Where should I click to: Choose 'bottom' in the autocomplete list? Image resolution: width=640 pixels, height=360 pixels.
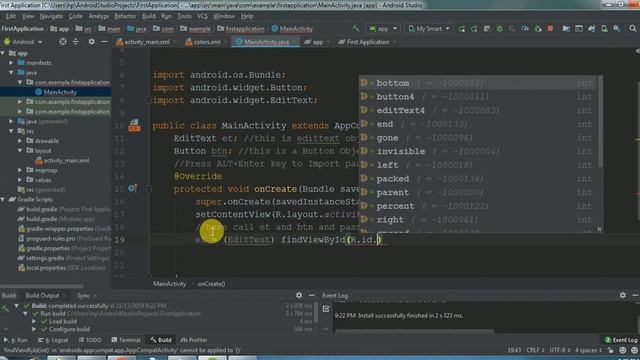478,83
